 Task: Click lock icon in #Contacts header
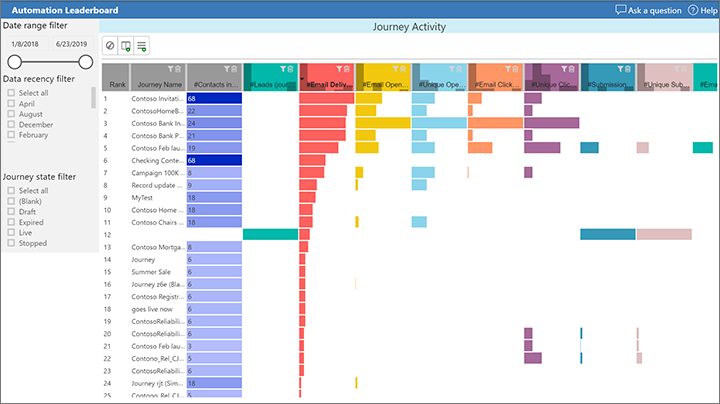click(x=234, y=69)
